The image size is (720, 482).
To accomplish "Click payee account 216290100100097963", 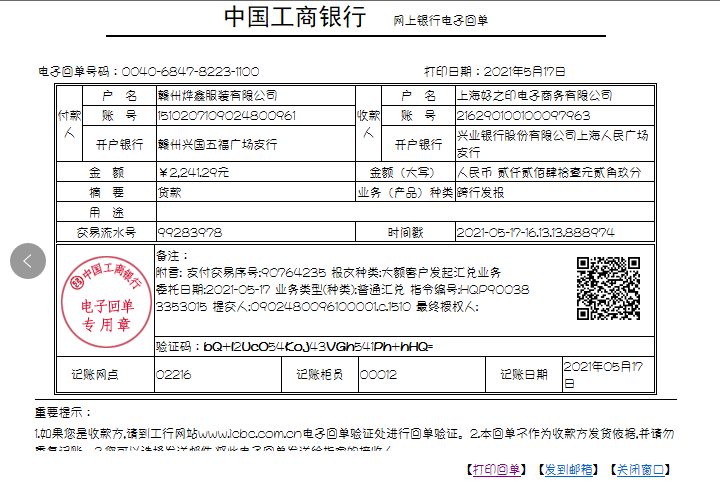I will tap(523, 115).
